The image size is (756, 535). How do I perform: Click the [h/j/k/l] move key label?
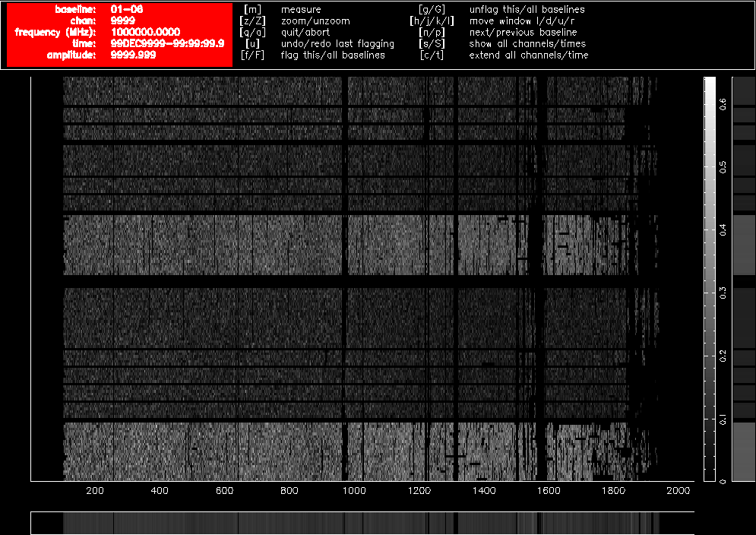(432, 21)
